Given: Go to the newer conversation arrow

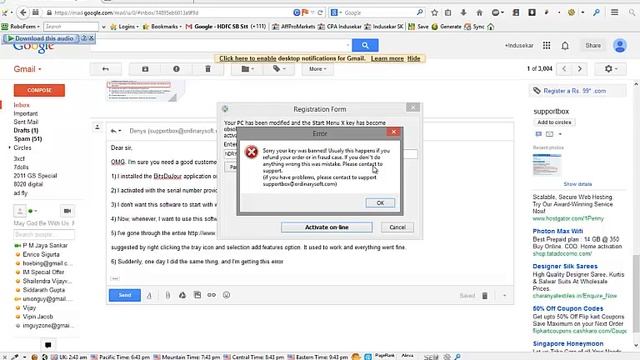Looking at the screenshot, I should [564, 69].
